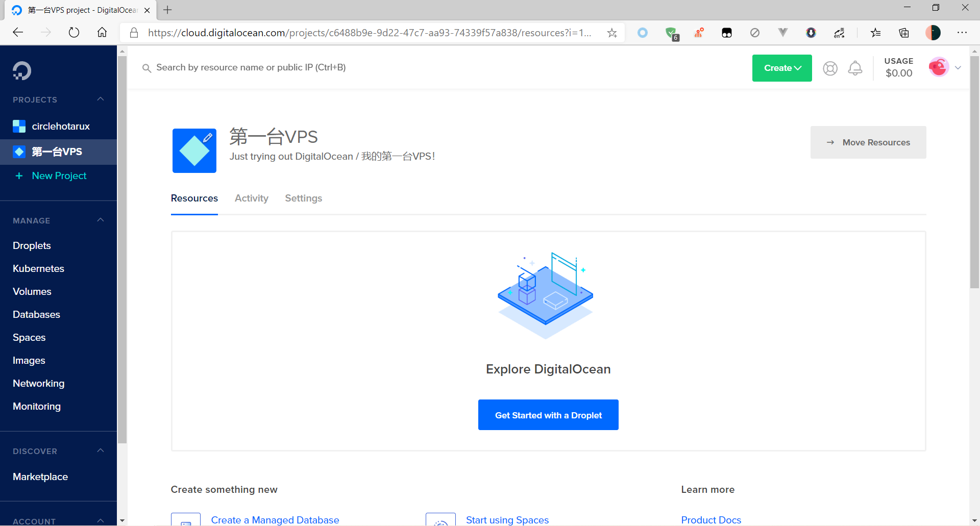Click the Explore DigitalOcean illustration

(546, 295)
